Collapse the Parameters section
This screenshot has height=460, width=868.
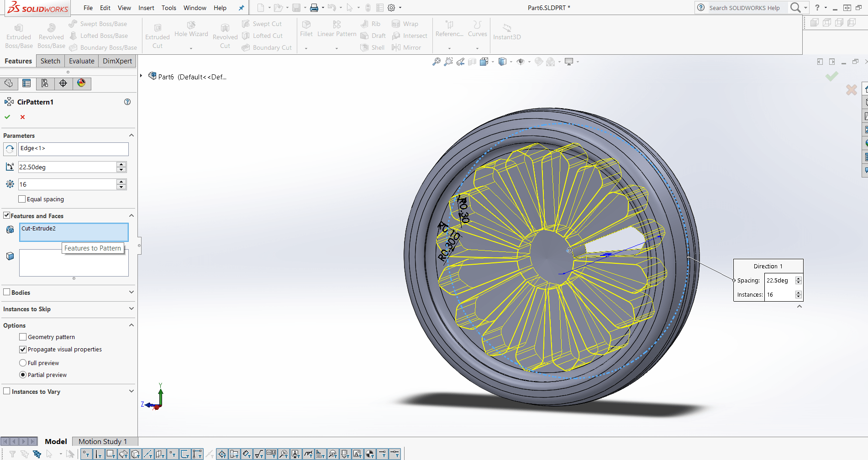point(132,136)
